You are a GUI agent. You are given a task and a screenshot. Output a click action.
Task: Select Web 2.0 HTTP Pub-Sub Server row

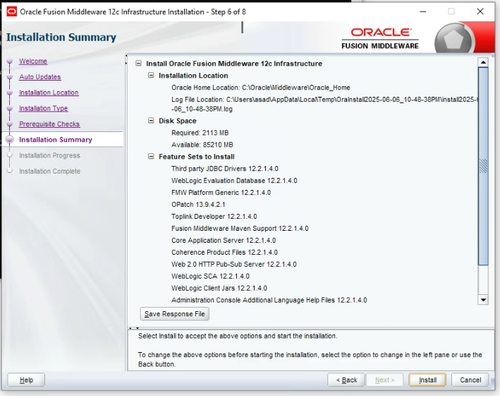[x=234, y=264]
